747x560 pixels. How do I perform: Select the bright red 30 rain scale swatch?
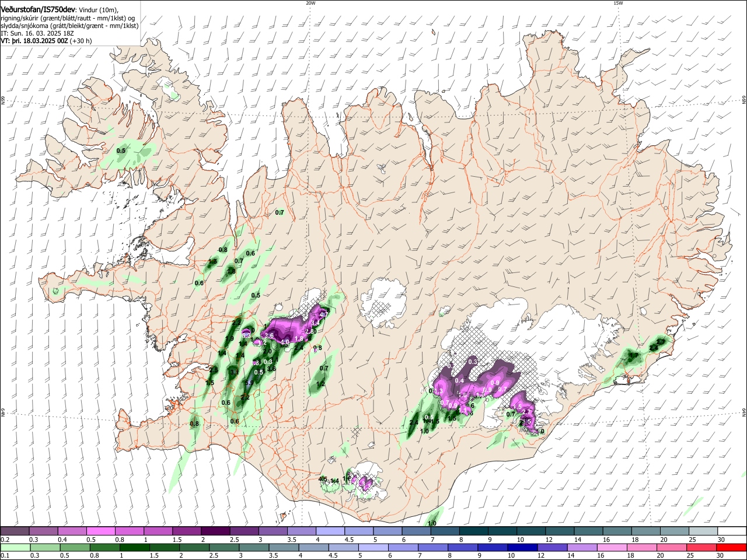pos(731,548)
